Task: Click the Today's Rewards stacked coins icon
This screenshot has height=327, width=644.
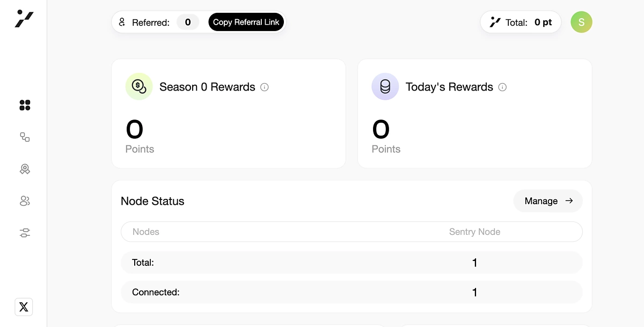Action: pos(385,86)
